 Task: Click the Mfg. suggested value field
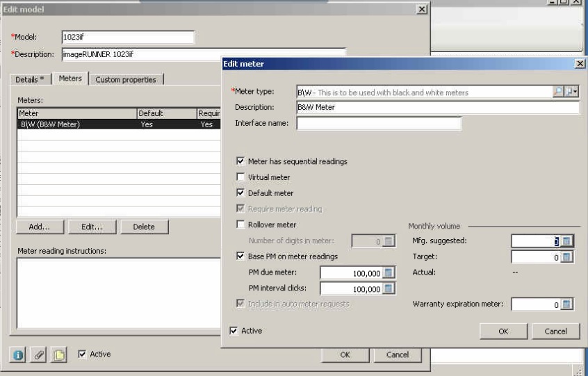click(537, 241)
